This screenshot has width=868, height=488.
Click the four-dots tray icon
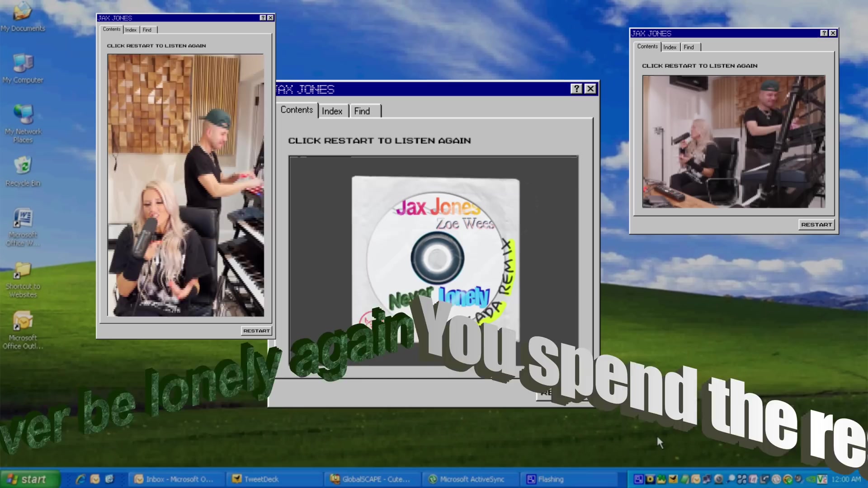[x=742, y=479]
